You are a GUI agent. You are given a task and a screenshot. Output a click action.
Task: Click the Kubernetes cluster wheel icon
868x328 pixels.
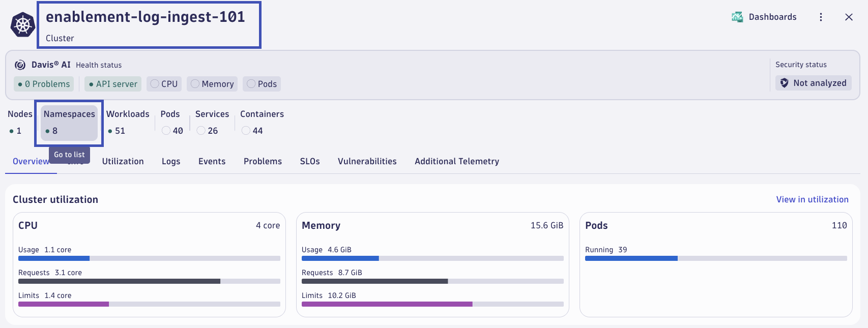point(23,25)
